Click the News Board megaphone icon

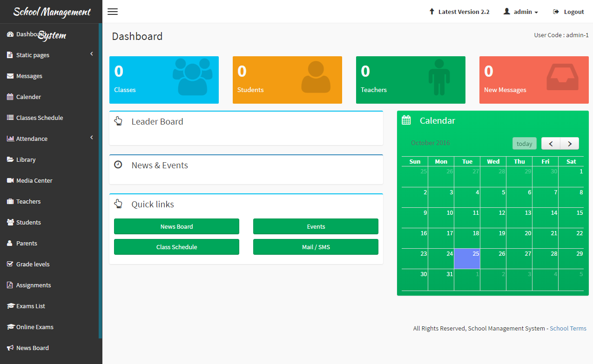pyautogui.click(x=10, y=348)
